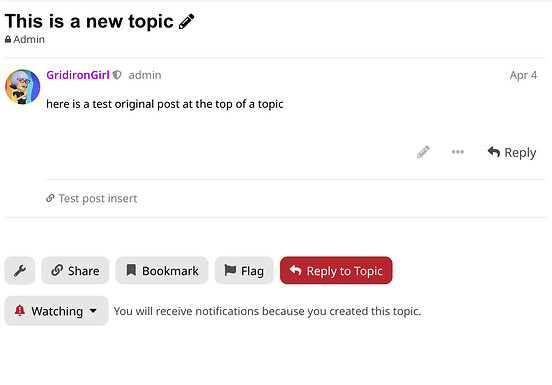The height and width of the screenshot is (385, 552).
Task: Click the 'This is a new topic' title
Action: (x=89, y=21)
